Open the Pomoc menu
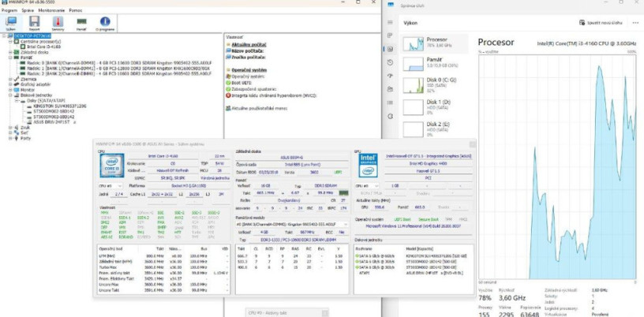Viewport: 644px width, 317px height. (x=76, y=9)
